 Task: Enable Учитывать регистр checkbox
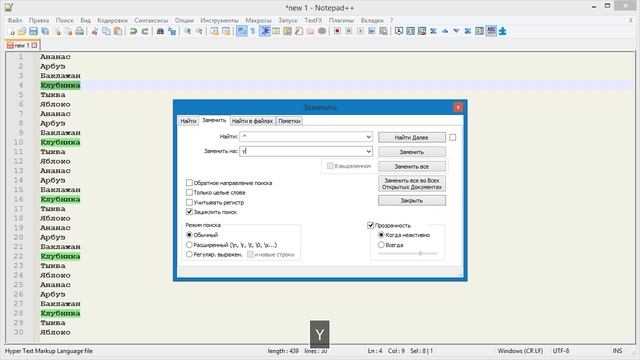[189, 202]
